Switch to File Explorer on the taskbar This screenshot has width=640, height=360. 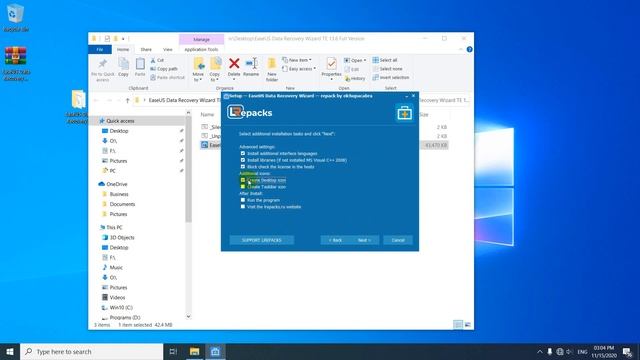[x=194, y=351]
